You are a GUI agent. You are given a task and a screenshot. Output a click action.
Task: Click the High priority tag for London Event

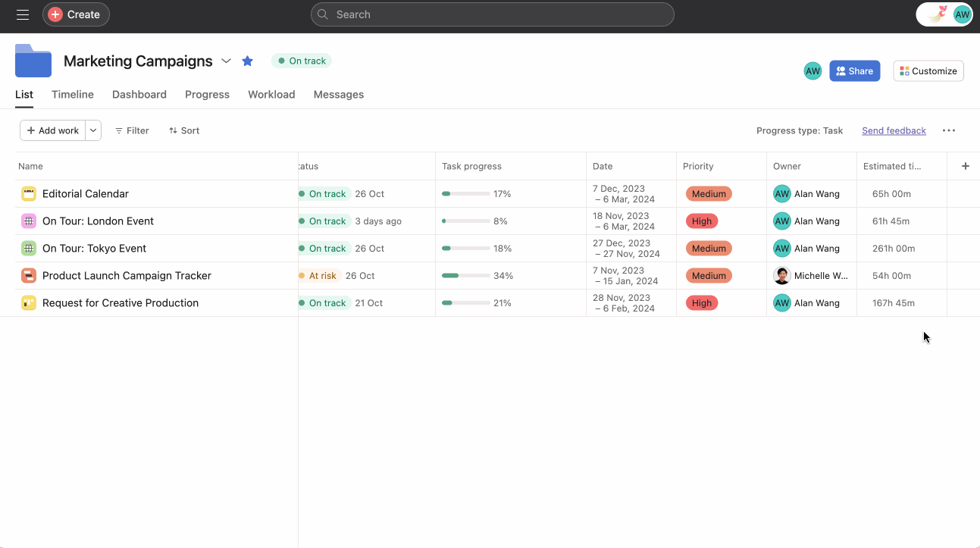tap(702, 221)
